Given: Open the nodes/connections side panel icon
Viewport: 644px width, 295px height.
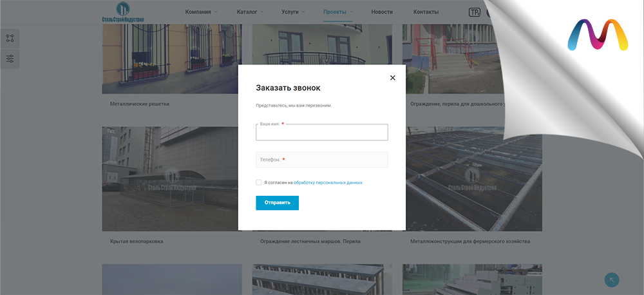Looking at the screenshot, I should (x=10, y=39).
